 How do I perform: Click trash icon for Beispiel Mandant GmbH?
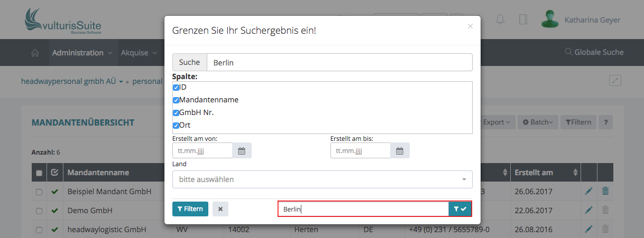pyautogui.click(x=605, y=192)
